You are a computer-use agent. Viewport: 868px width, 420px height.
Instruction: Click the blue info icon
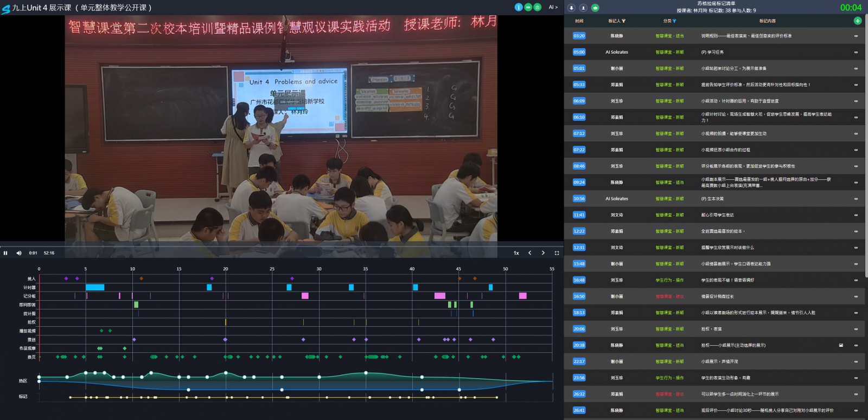coord(518,7)
